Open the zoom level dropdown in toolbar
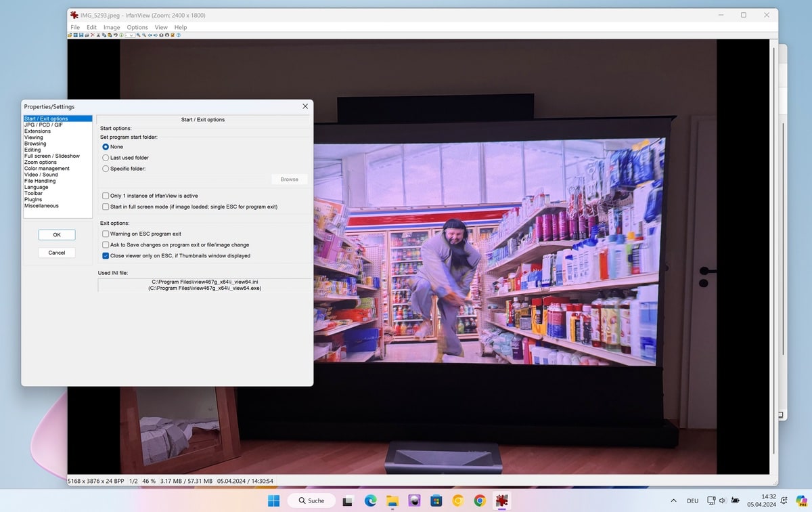Viewport: 812px width, 512px height. pos(130,35)
